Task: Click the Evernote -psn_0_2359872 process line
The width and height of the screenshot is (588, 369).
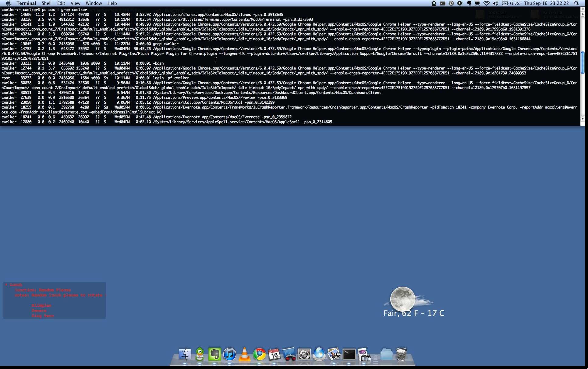Action: 147,117
